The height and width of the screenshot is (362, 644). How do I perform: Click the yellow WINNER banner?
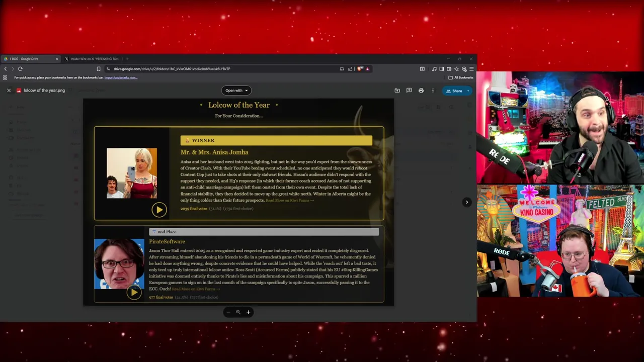click(x=276, y=140)
